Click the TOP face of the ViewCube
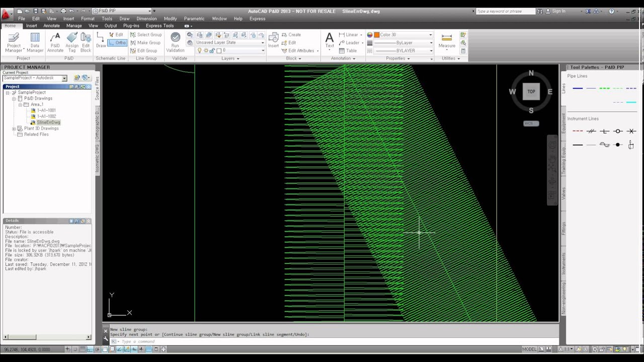 pyautogui.click(x=531, y=92)
